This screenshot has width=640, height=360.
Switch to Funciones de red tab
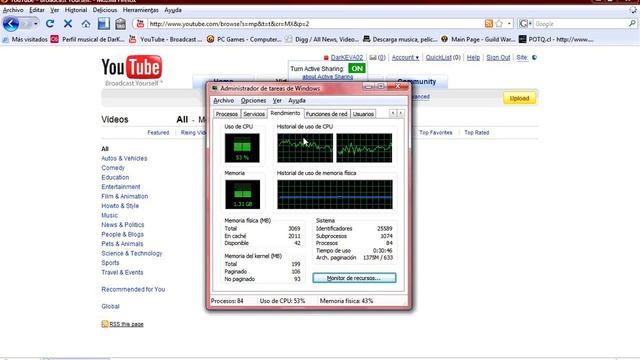pos(327,114)
